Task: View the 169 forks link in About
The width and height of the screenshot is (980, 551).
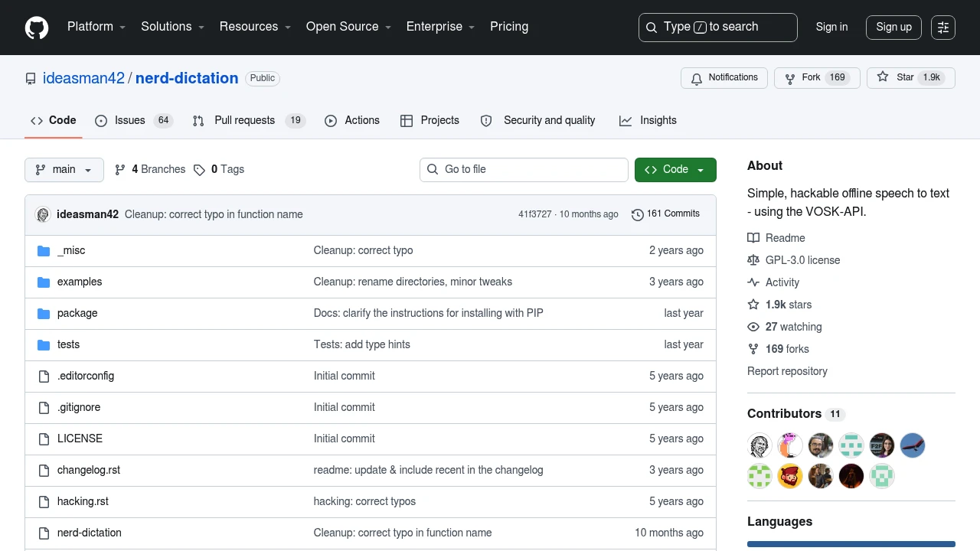Action: click(x=778, y=349)
